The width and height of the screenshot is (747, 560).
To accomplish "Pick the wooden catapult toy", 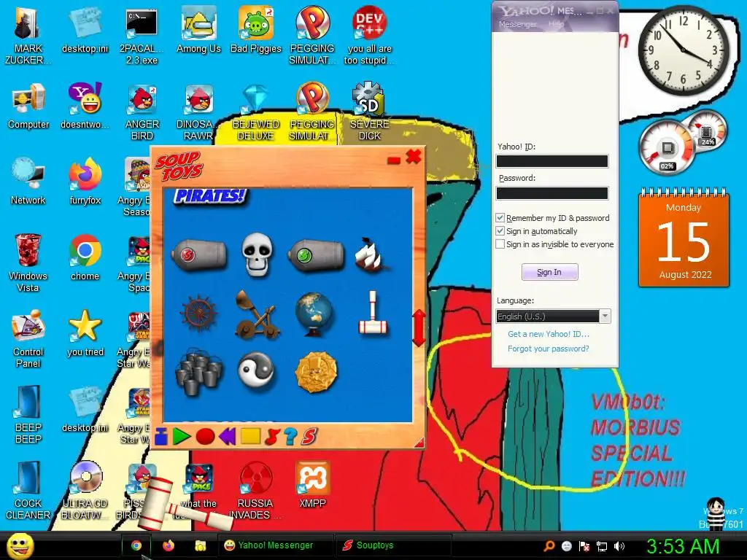I will (258, 314).
